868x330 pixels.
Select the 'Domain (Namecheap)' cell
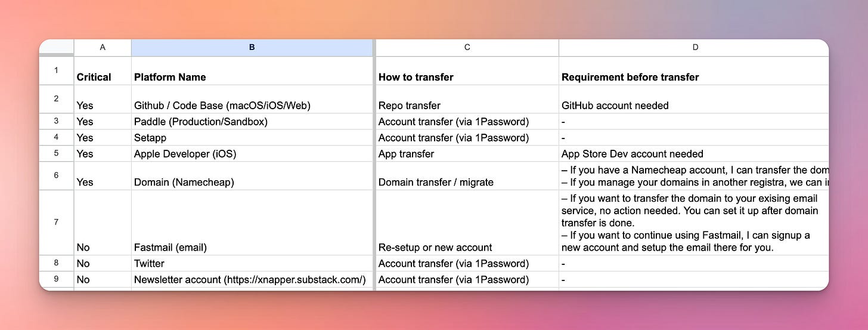click(252, 176)
